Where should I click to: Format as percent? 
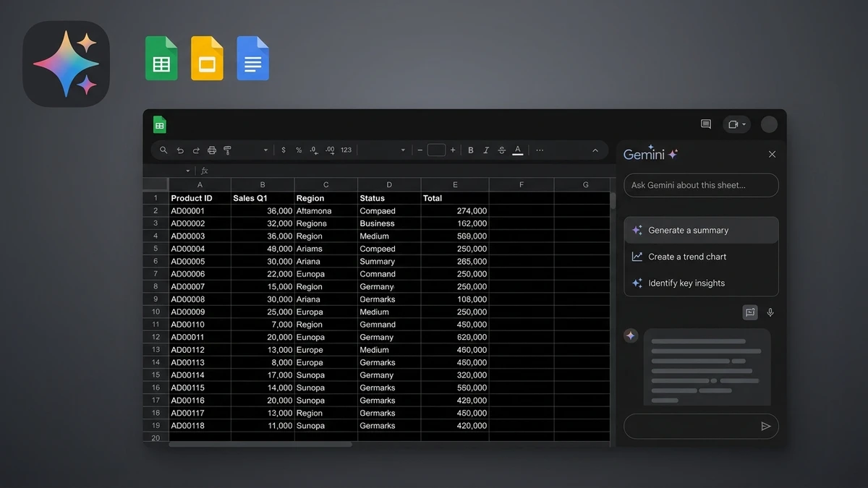tap(299, 150)
